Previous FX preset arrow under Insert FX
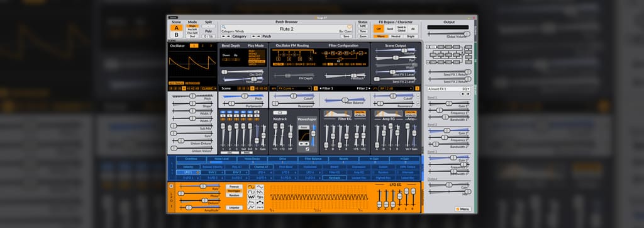Image resolution: width=644 pixels, height=228 pixels. coord(464,94)
